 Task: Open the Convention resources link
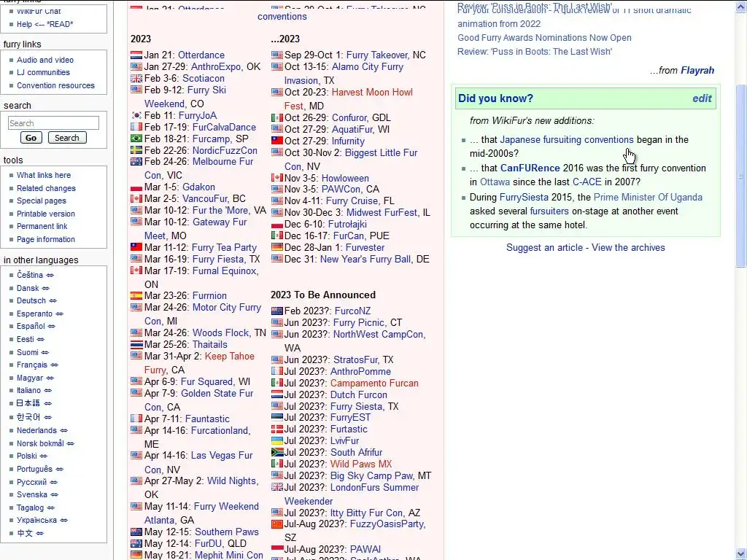[55, 86]
